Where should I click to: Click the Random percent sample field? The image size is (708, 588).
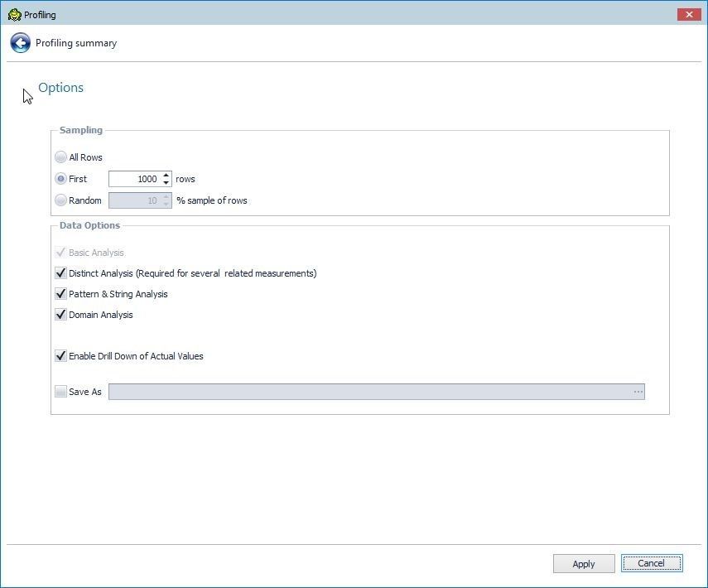point(140,200)
